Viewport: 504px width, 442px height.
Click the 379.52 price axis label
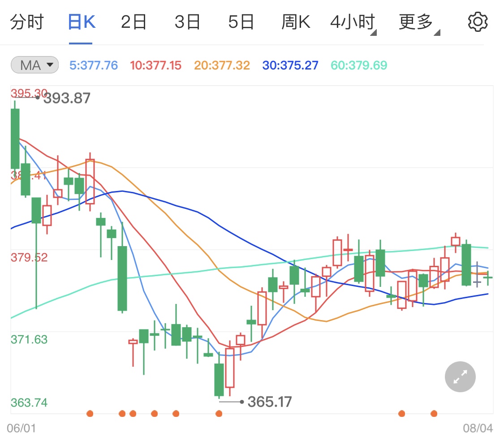[29, 257]
